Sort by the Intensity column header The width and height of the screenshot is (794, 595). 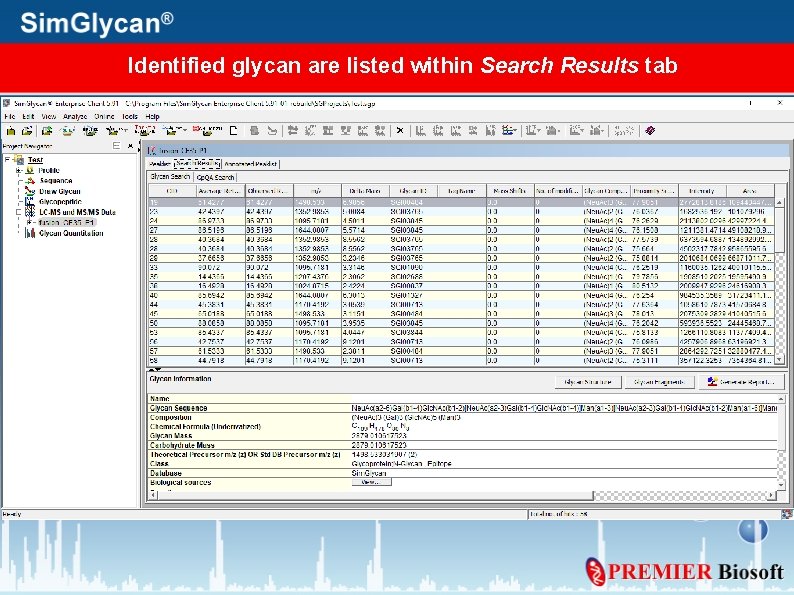[702, 191]
